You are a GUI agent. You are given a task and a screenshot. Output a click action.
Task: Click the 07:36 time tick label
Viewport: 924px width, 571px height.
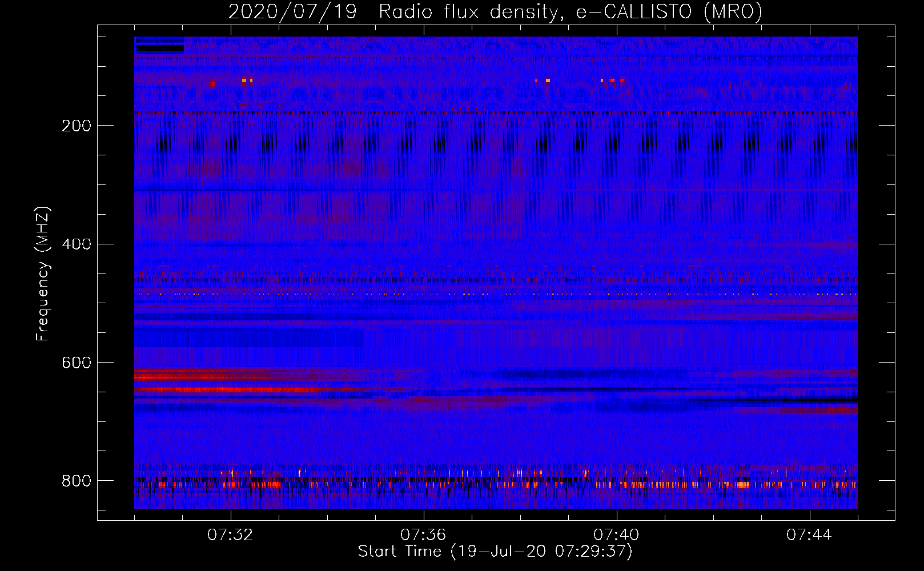pos(424,535)
